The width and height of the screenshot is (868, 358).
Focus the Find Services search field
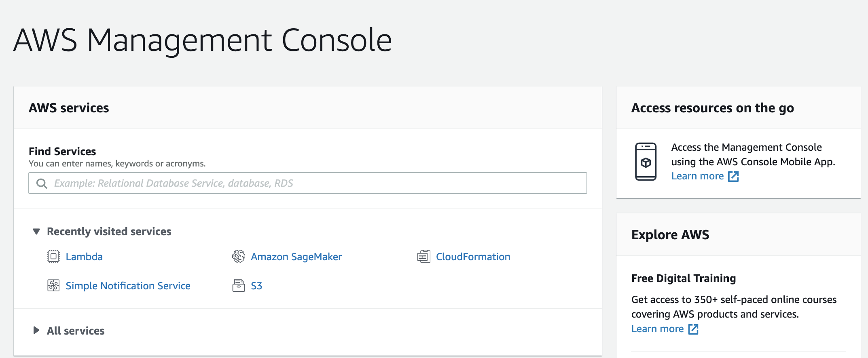point(308,183)
